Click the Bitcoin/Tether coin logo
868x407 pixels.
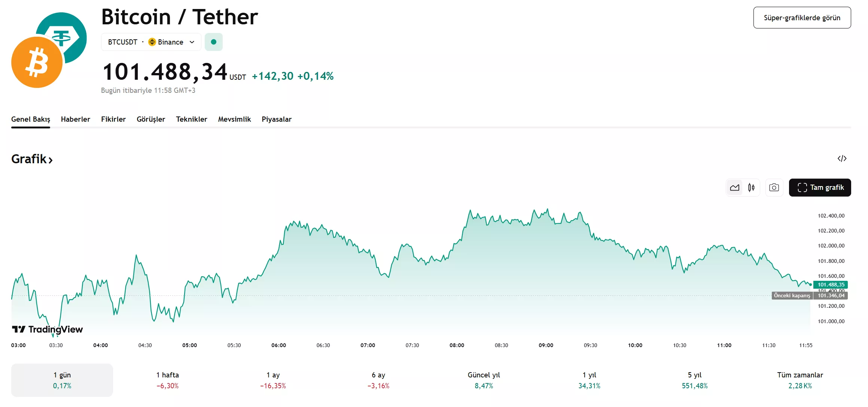tap(49, 50)
